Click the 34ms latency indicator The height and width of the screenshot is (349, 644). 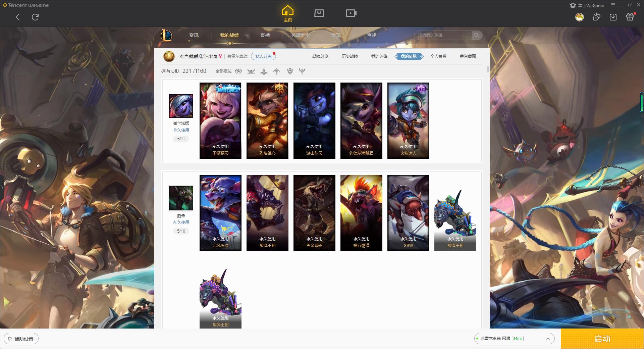(518, 339)
